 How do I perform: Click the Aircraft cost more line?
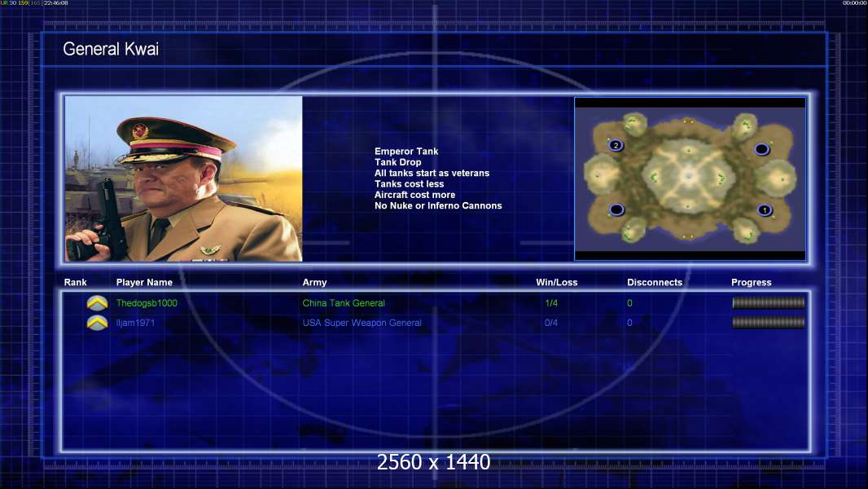414,195
